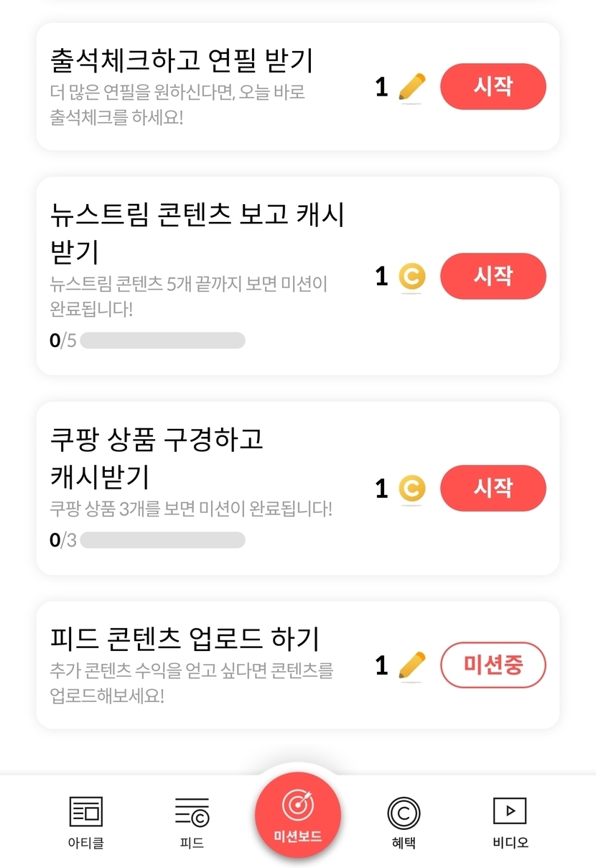Click the 쿠팡 0/3 progress bar

(x=162, y=540)
